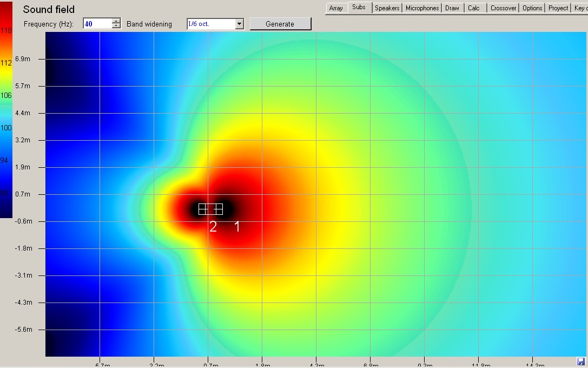Click the 1/6 oct. combo box
Image resolution: width=588 pixels, height=368 pixels.
tap(215, 24)
